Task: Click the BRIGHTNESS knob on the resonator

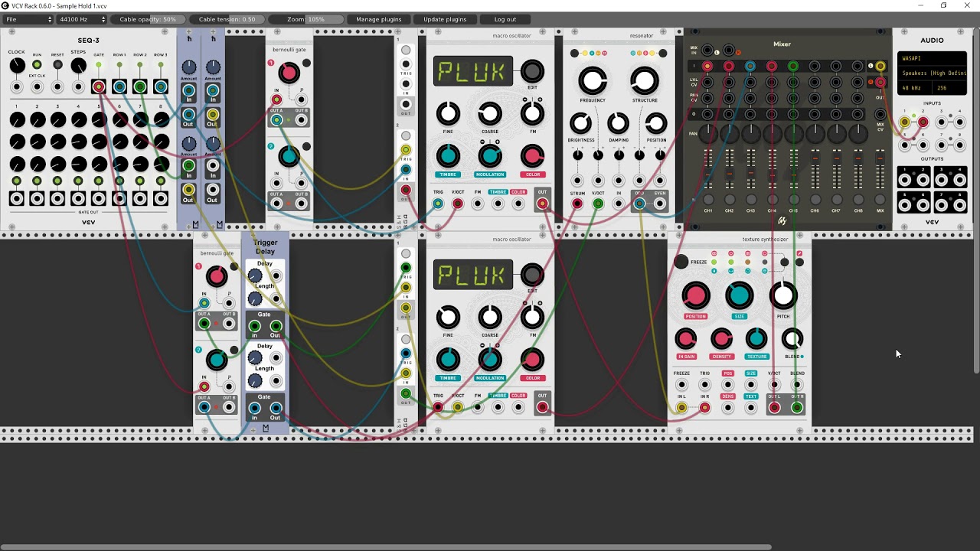Action: pyautogui.click(x=581, y=123)
